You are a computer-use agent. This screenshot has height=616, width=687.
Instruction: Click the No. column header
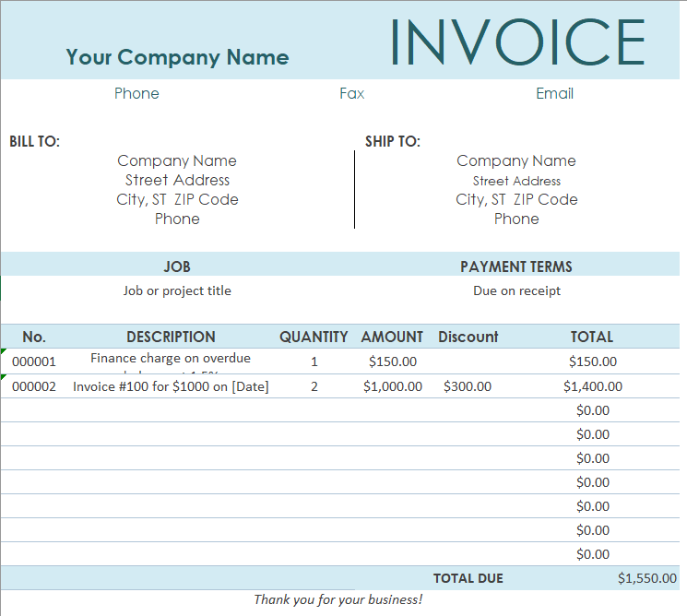tap(34, 337)
